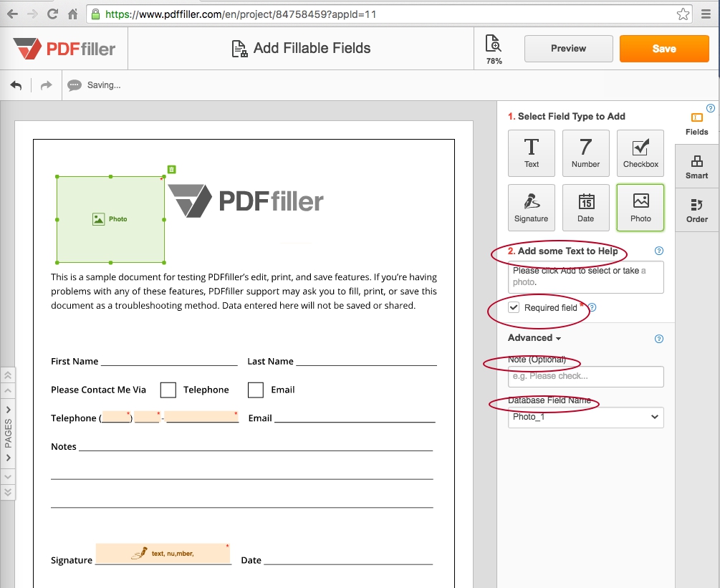Click the Saving... status text
The image size is (720, 588).
click(x=104, y=85)
